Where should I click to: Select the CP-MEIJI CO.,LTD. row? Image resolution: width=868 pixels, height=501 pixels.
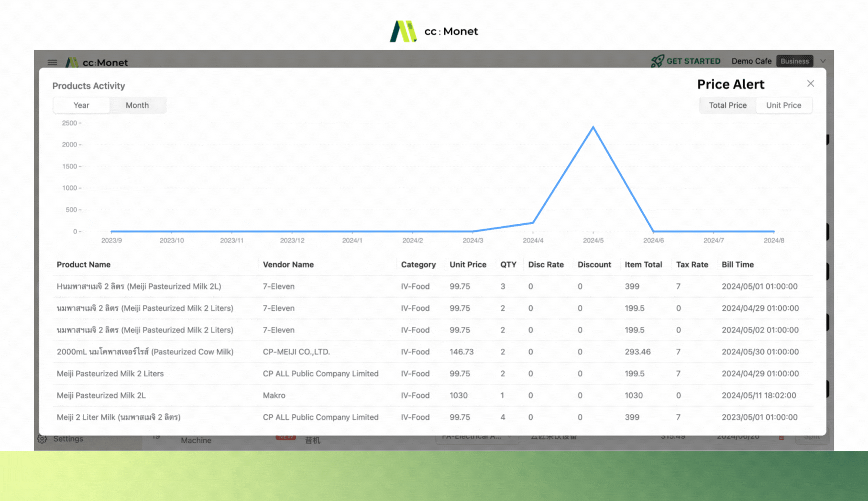(432, 352)
